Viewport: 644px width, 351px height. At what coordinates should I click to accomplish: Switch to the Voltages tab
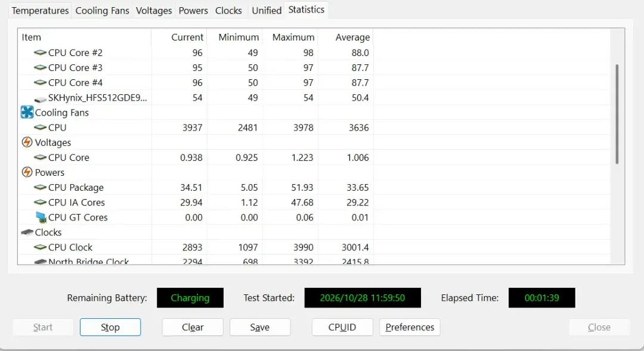(154, 11)
